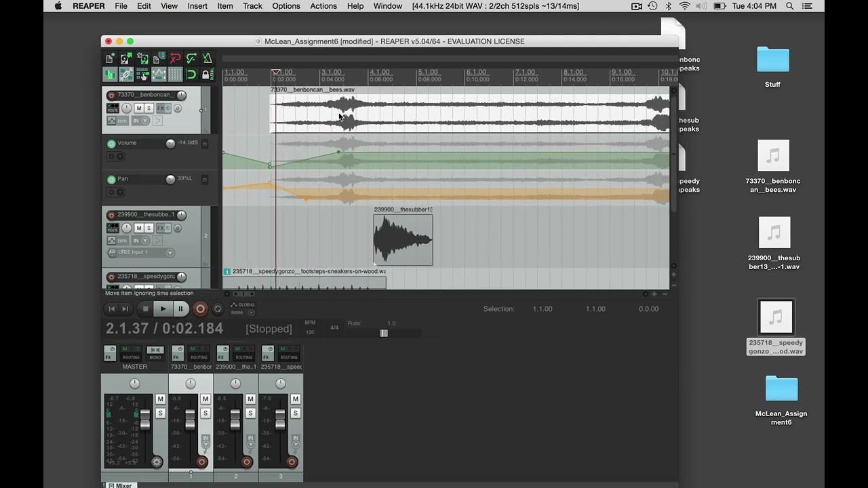Image resolution: width=868 pixels, height=488 pixels.
Task: Open MASTER FX button in mixer
Action: (110, 354)
